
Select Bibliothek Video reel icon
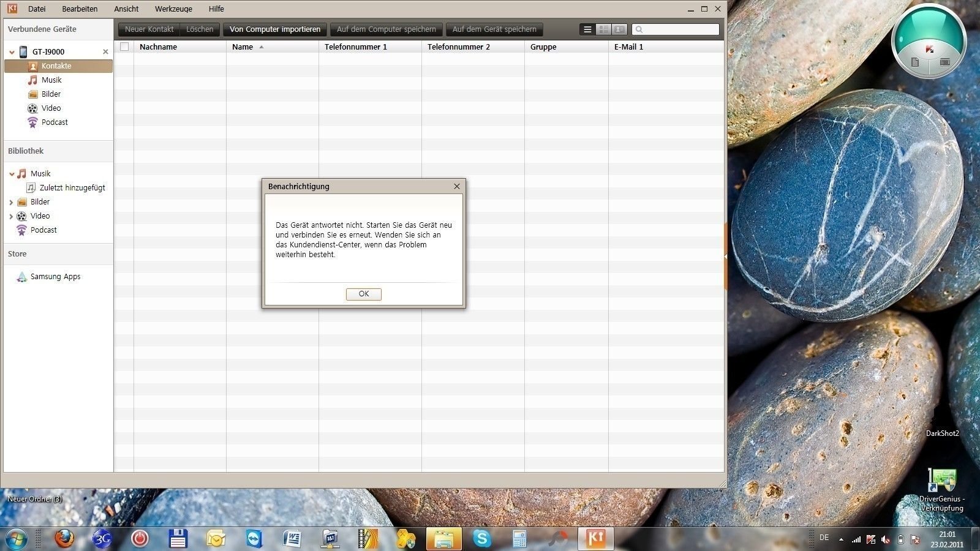tap(22, 216)
